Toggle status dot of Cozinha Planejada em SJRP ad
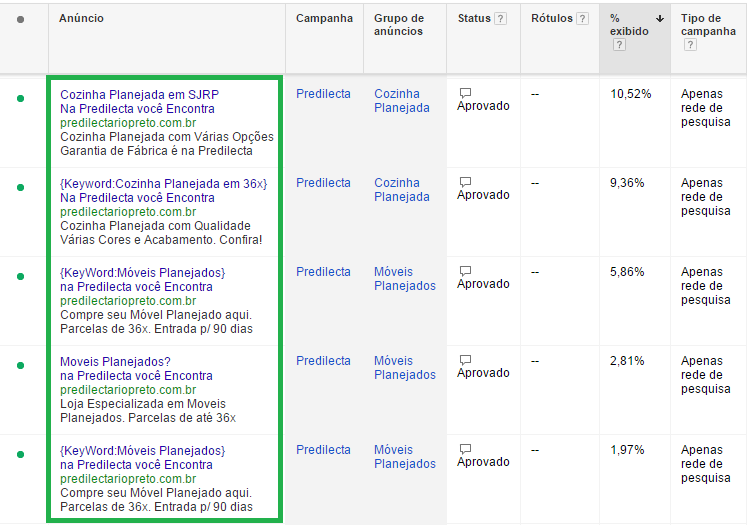The image size is (747, 525). tap(20, 99)
